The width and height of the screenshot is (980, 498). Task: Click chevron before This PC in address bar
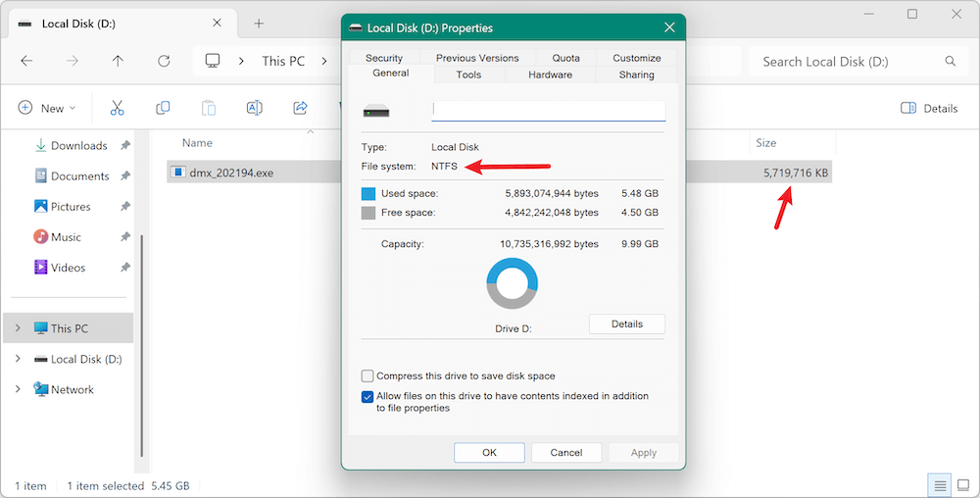(241, 61)
